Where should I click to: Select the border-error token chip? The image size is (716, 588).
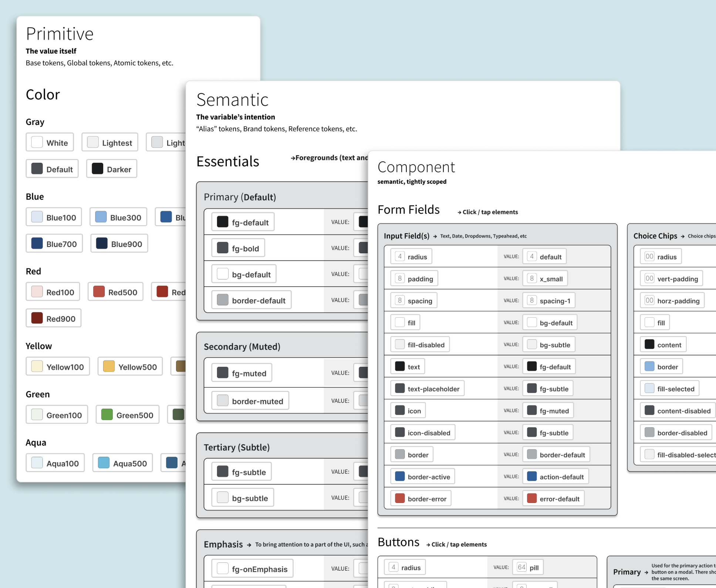(x=421, y=499)
